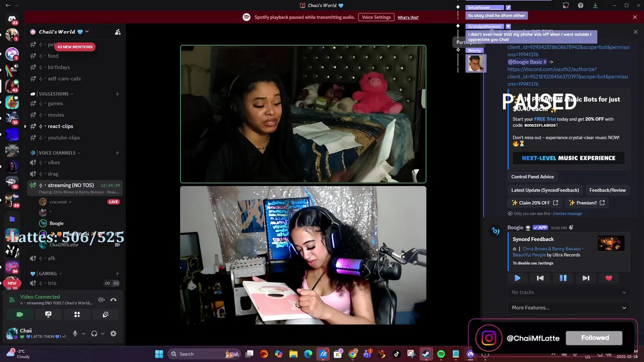Open the Discord help question mark icon

(x=581, y=6)
